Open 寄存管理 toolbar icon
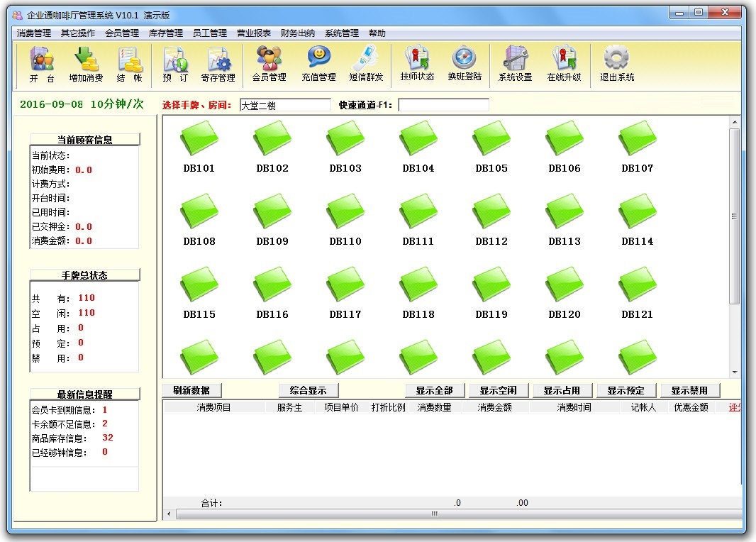 218,65
